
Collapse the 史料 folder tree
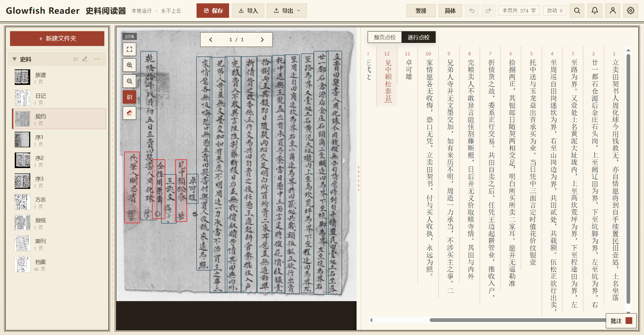pos(14,59)
